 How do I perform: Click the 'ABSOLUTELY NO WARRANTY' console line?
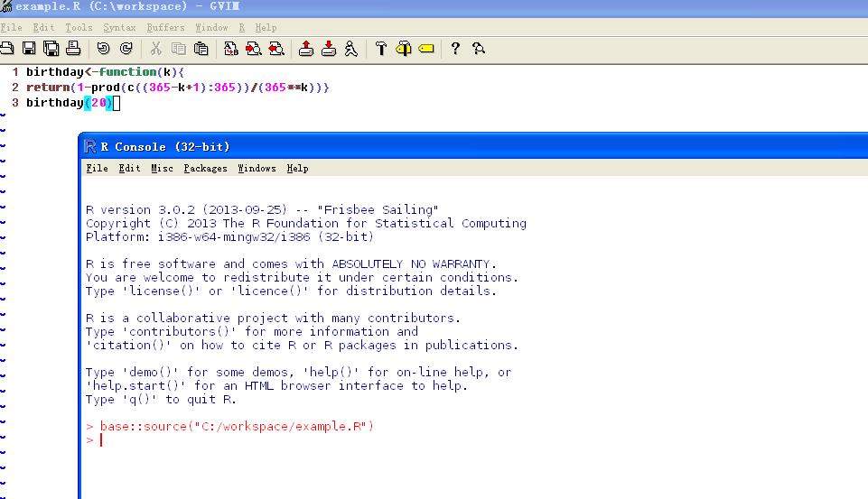(x=291, y=263)
